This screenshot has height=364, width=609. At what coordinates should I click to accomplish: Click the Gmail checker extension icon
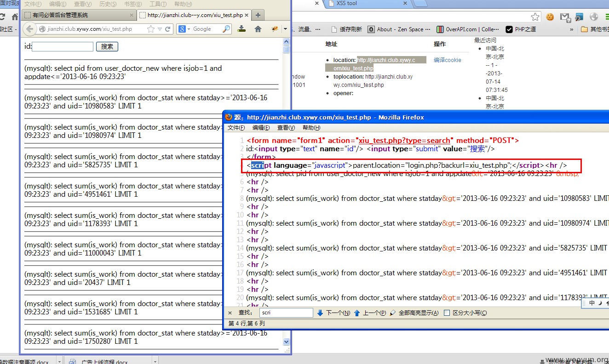pyautogui.click(x=565, y=17)
